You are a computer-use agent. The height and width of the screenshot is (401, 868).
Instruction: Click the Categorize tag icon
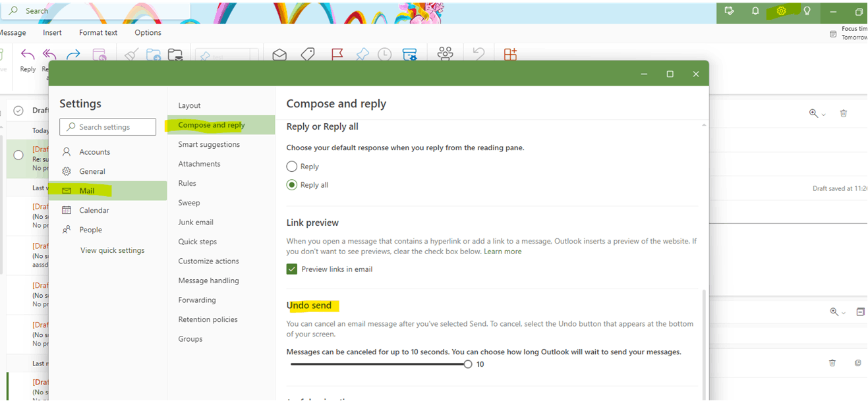click(x=307, y=55)
